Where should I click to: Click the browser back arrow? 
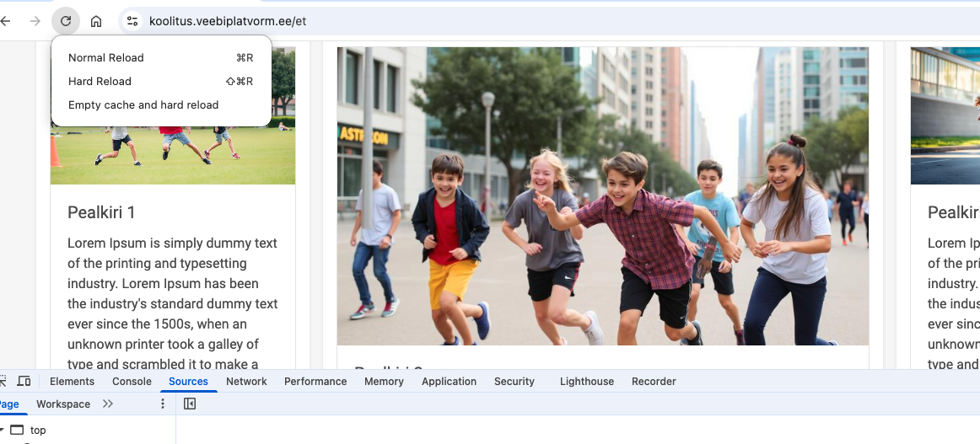5,21
